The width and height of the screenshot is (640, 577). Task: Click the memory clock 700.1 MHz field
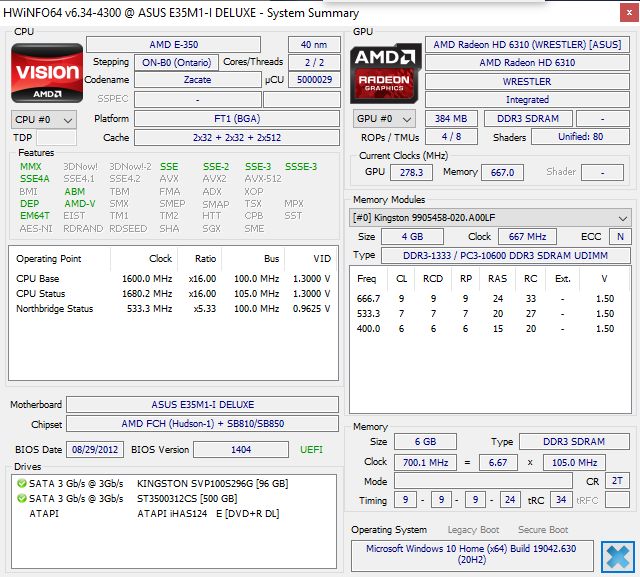425,463
